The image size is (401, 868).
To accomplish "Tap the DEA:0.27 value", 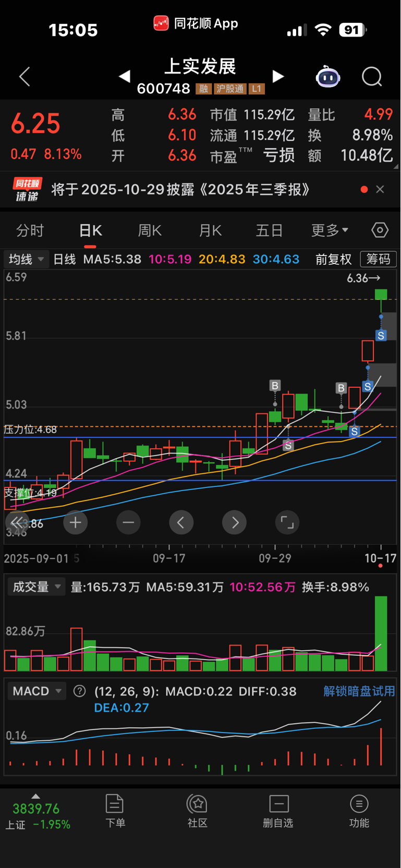I will pyautogui.click(x=121, y=708).
